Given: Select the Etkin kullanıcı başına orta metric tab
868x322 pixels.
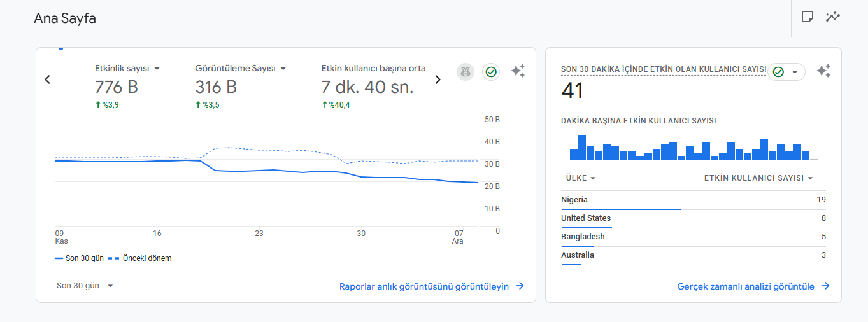Looking at the screenshot, I should (374, 68).
